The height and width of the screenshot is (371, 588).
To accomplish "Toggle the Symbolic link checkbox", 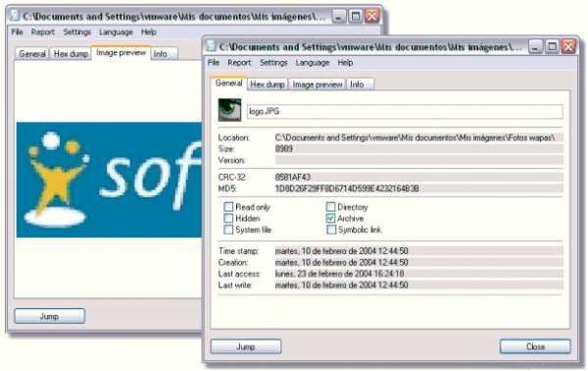I will click(x=331, y=230).
